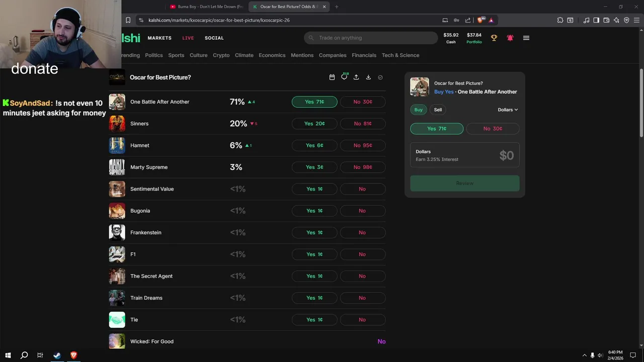
Task: Open the Windows Start menu
Action: pos(8,355)
